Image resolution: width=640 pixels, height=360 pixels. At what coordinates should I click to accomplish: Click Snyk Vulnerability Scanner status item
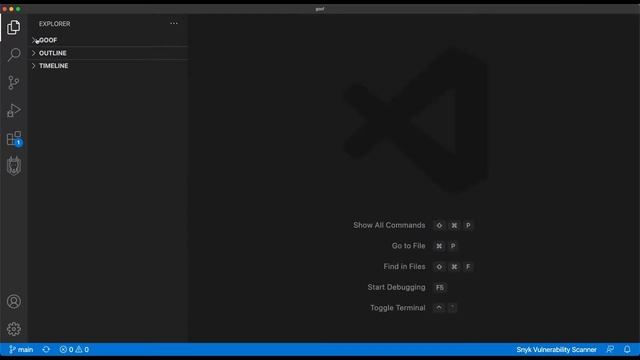(x=556, y=349)
